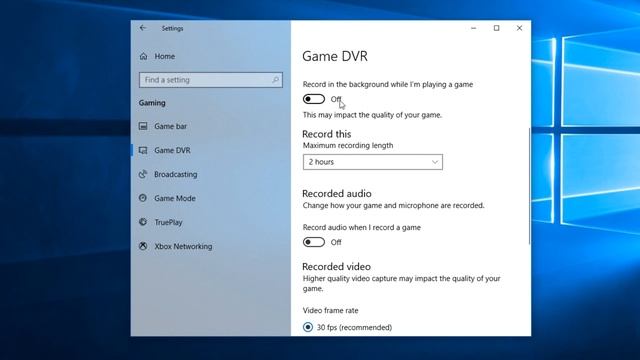Viewport: 640px width, 360px height.
Task: Click the Game Mode sidebar icon
Action: 143,198
